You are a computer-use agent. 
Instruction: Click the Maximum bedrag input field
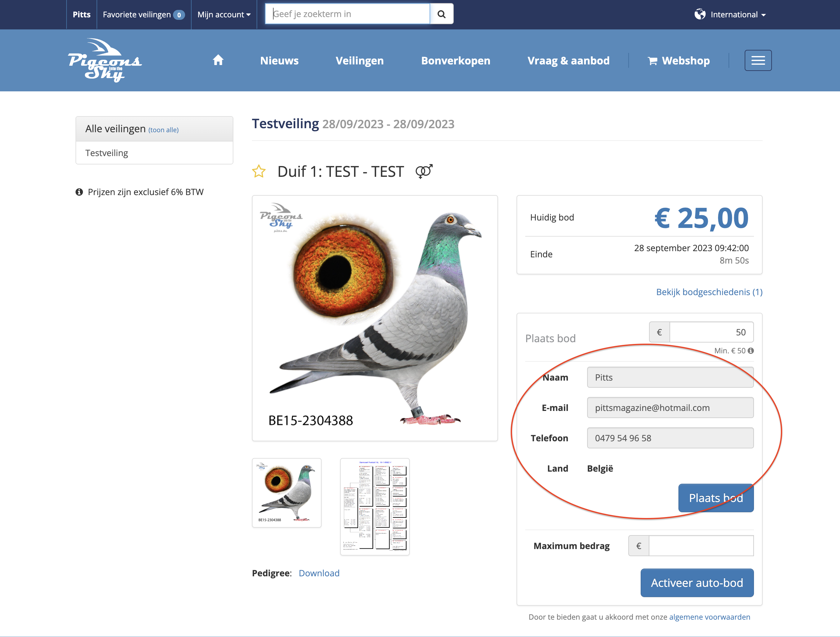pyautogui.click(x=701, y=546)
